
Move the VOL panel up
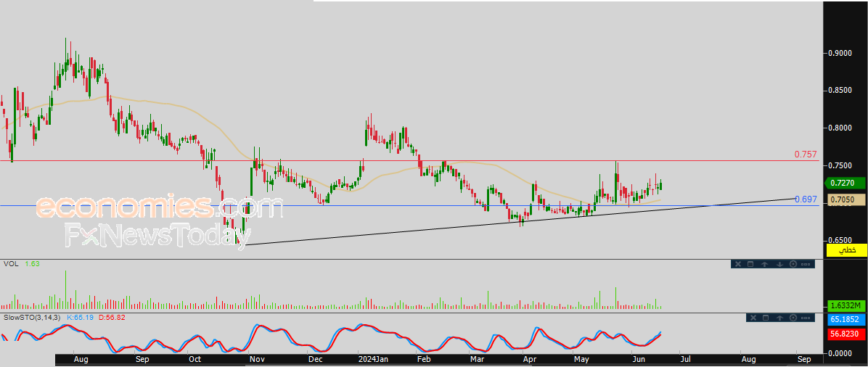point(764,264)
